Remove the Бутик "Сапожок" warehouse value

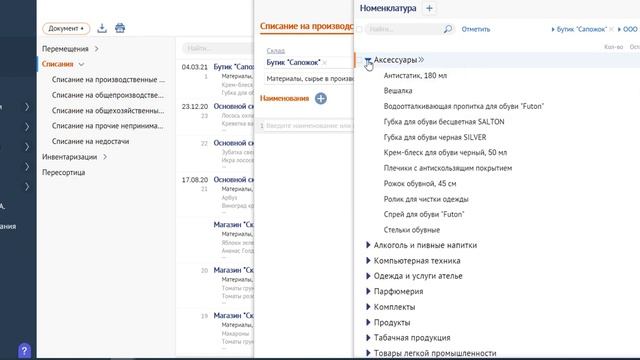(x=324, y=62)
